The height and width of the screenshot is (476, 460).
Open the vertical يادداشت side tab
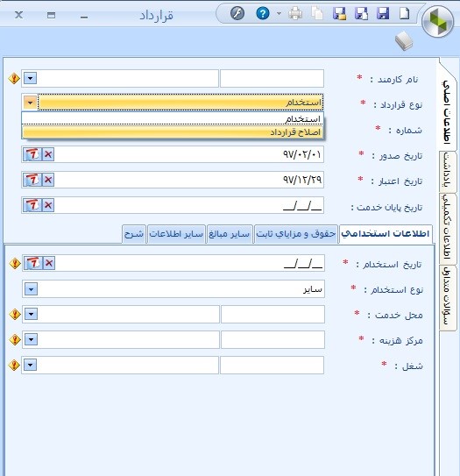[448, 172]
